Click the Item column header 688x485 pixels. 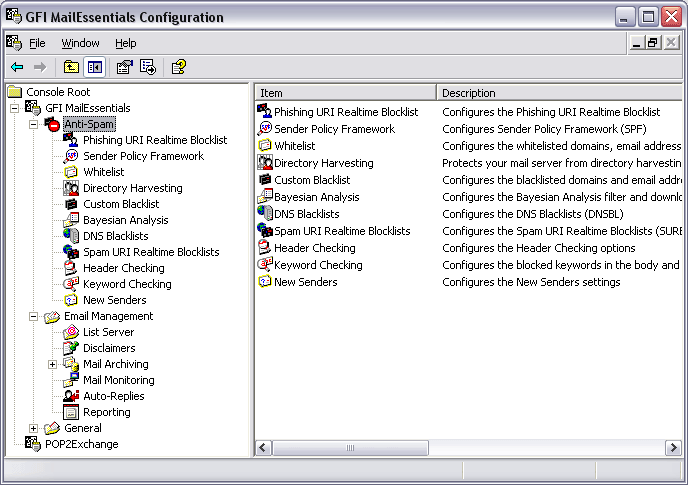click(x=346, y=93)
